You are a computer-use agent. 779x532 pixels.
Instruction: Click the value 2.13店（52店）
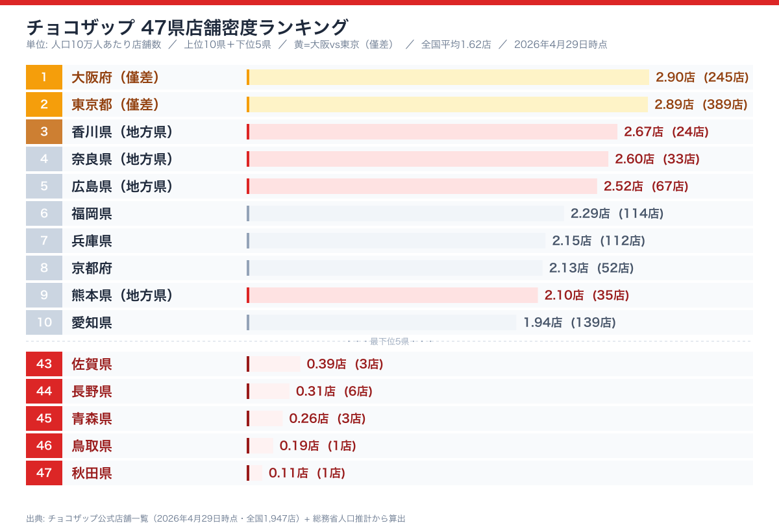click(591, 268)
